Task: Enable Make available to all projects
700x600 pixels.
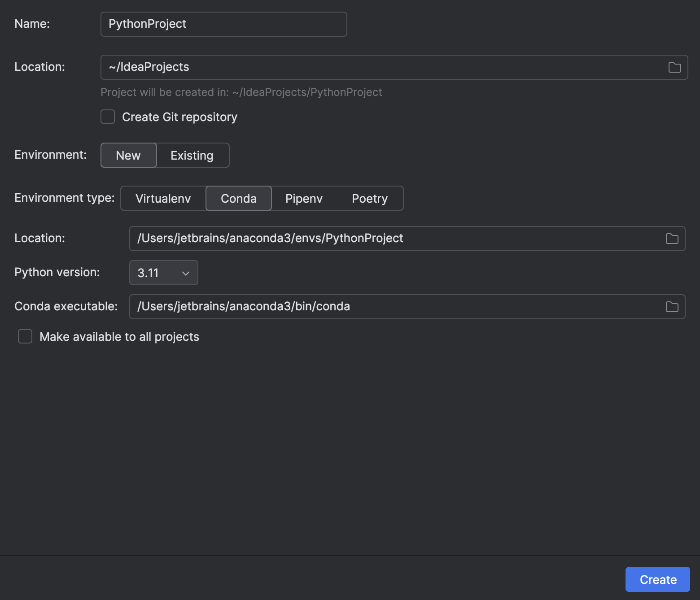Action: (x=25, y=336)
